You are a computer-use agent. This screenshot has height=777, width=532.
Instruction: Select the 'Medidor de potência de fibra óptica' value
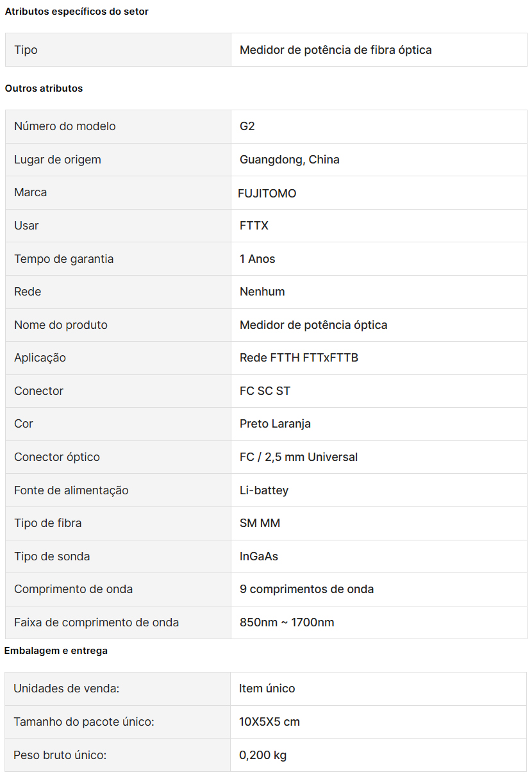(x=335, y=50)
